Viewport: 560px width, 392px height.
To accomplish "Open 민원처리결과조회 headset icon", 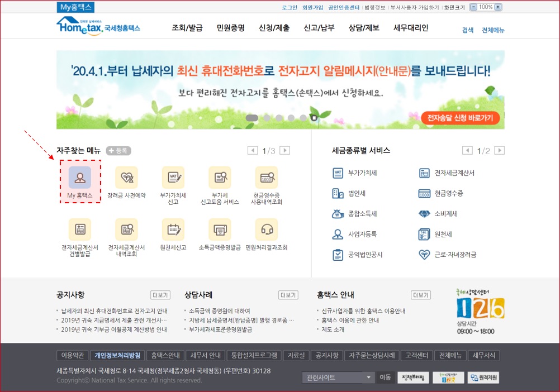I will (267, 230).
